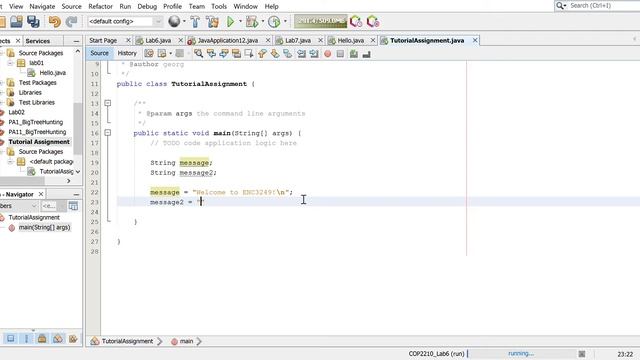The height and width of the screenshot is (360, 640).
Task: Click the Debug Project icon
Action: [x=252, y=22]
